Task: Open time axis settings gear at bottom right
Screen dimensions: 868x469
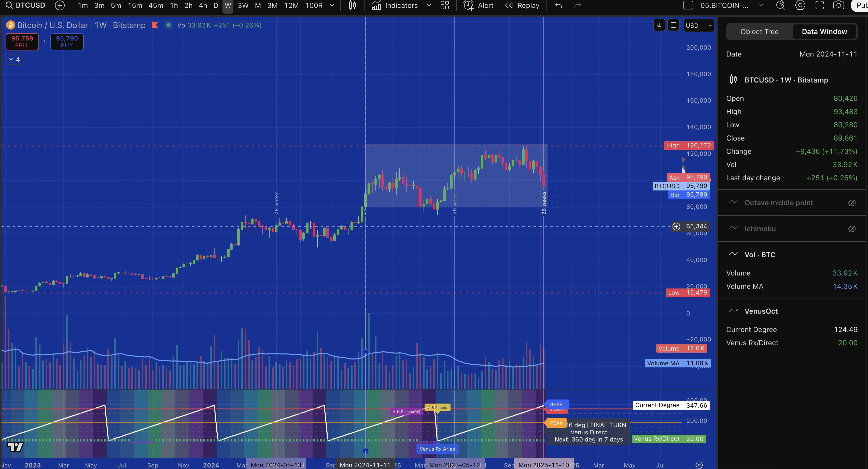Action: click(x=699, y=465)
